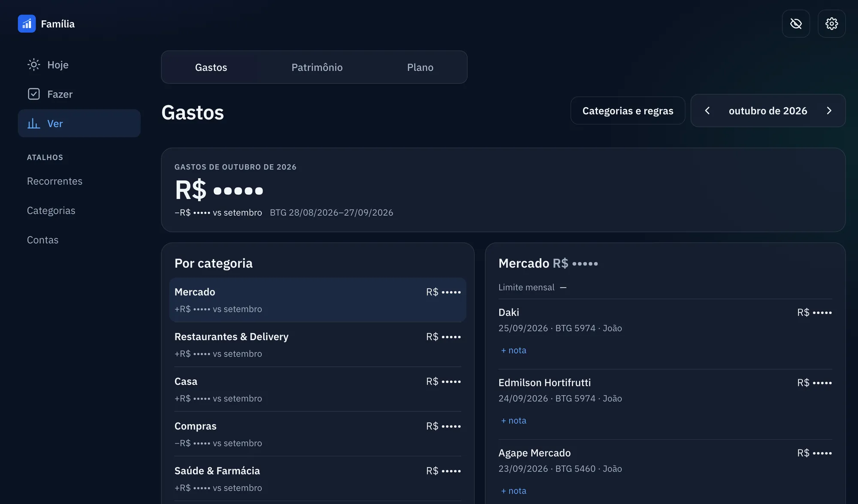Image resolution: width=858 pixels, height=504 pixels.
Task: Add a note to Edmilson Hortifrutti transaction
Action: [514, 421]
